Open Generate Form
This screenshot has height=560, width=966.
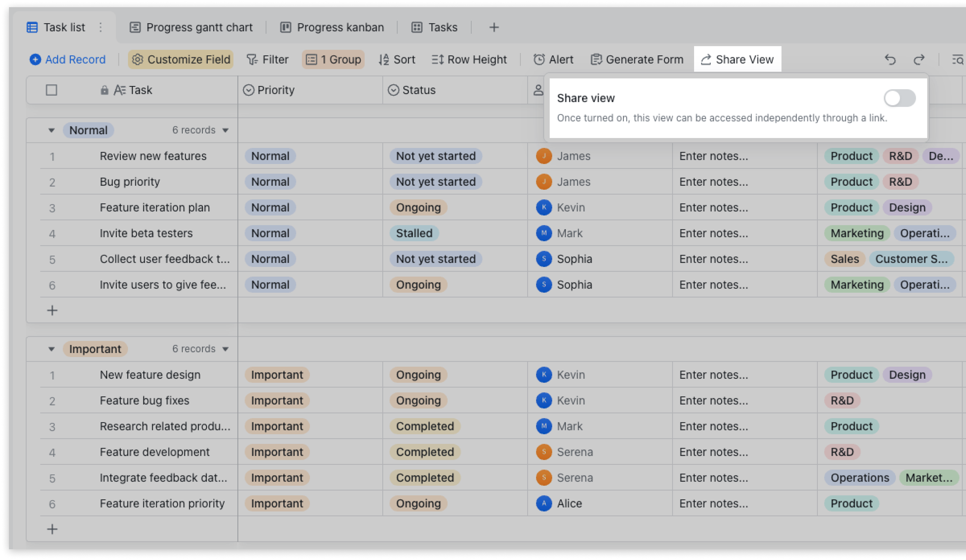[636, 59]
